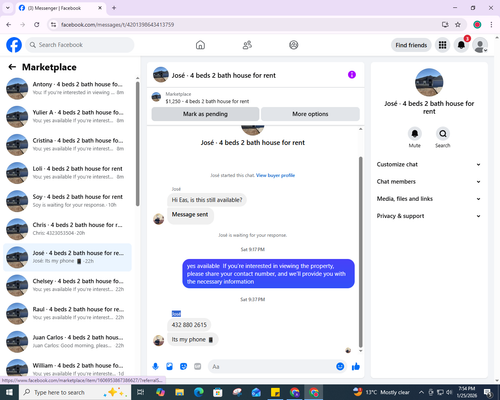Mute the chat via bell icon
The image size is (500, 400).
[x=415, y=134]
